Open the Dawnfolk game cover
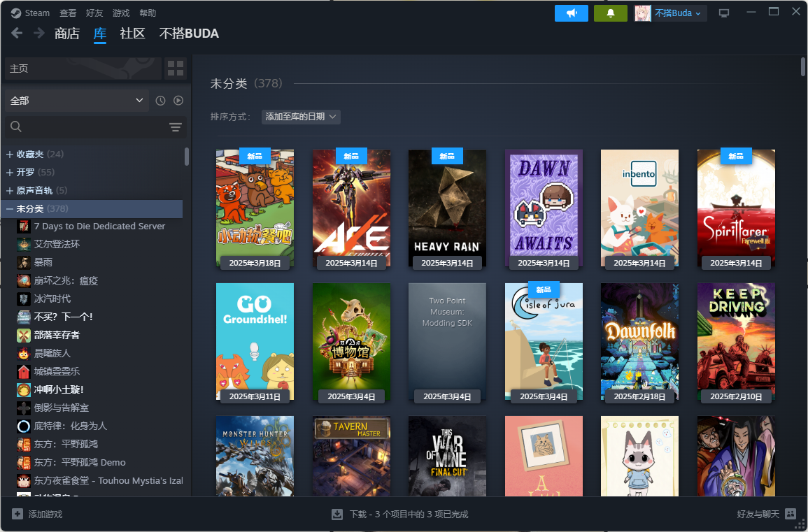The width and height of the screenshot is (808, 532). (639, 341)
